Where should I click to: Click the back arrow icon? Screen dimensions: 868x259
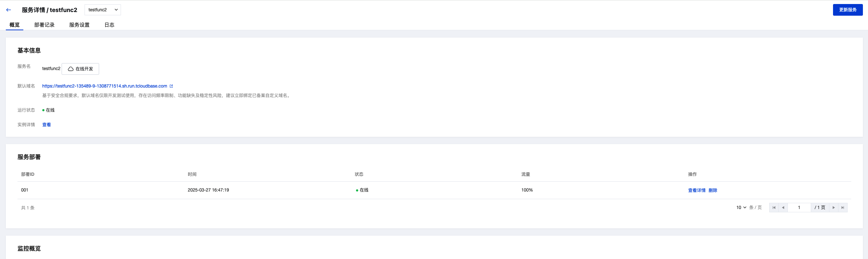[8, 10]
